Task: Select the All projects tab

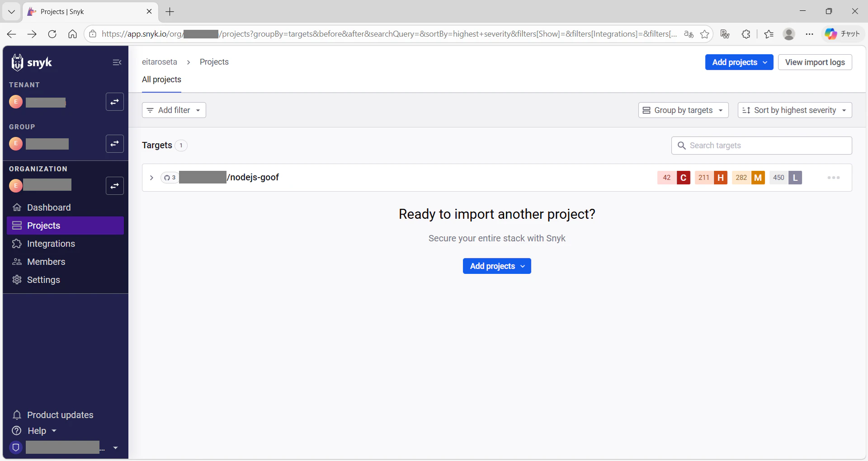Action: [161, 80]
